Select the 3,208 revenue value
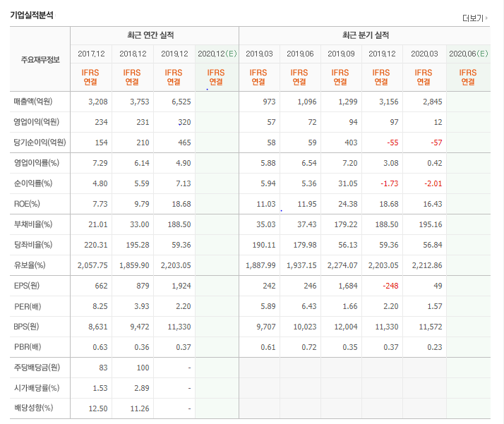The width and height of the screenshot is (504, 424). pyautogui.click(x=98, y=102)
